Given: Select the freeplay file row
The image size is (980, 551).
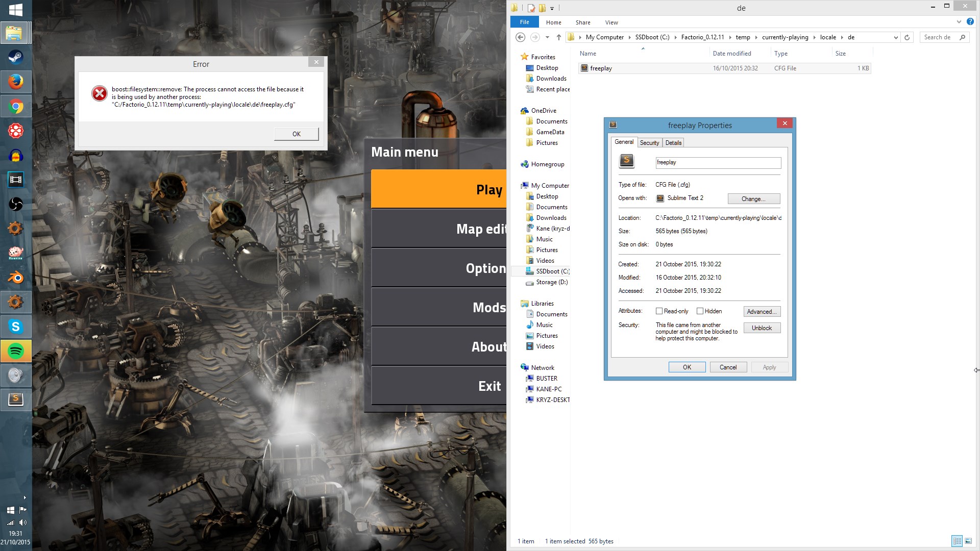Looking at the screenshot, I should (x=724, y=68).
